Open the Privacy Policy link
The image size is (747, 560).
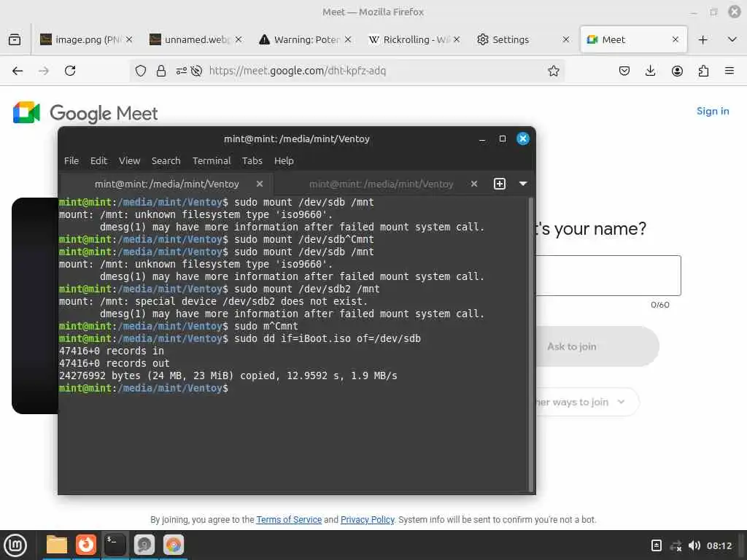(x=368, y=519)
